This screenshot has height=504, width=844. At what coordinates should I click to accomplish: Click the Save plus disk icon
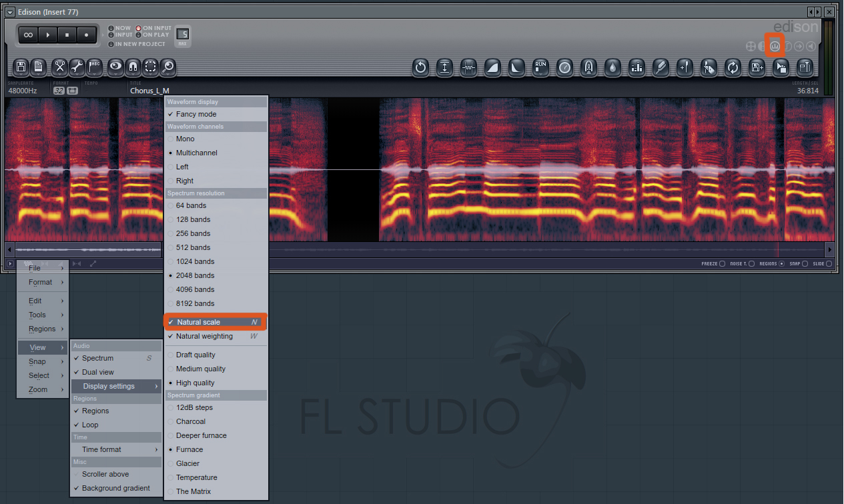757,67
